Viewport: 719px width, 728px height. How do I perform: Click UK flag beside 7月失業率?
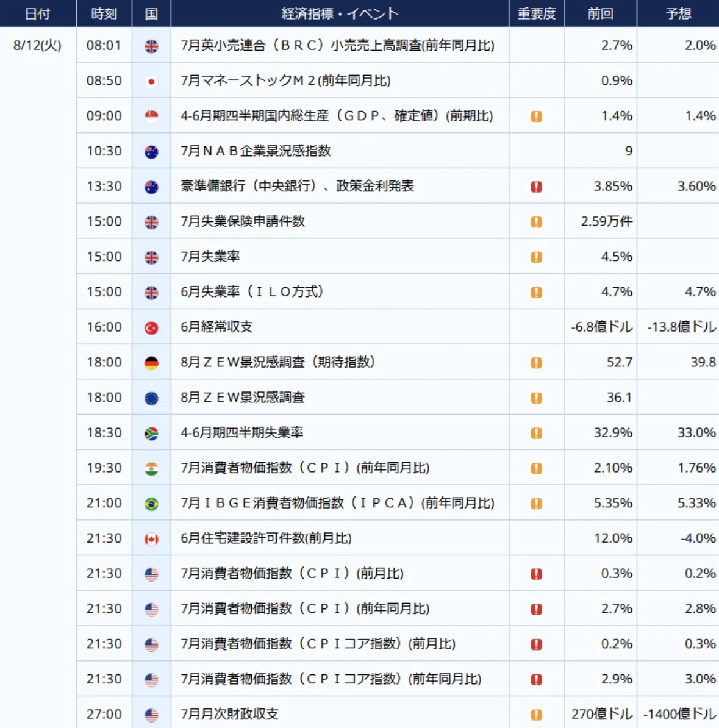pos(151,257)
